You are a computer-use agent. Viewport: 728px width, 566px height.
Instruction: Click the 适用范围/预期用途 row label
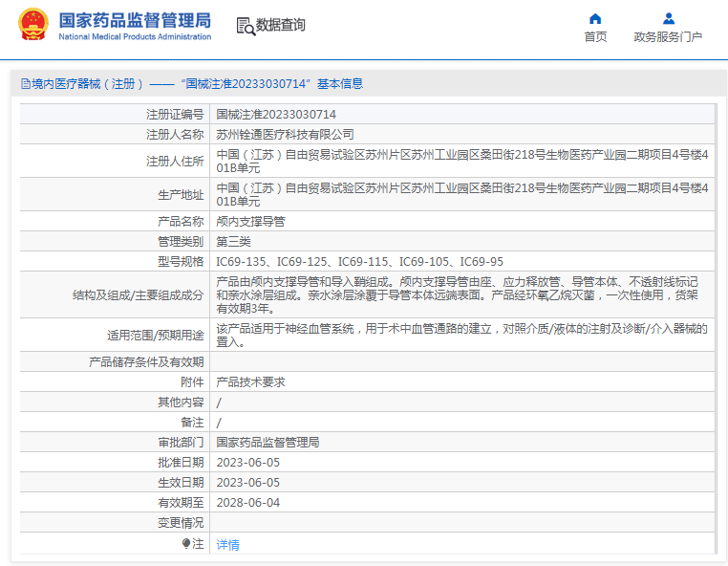[156, 335]
